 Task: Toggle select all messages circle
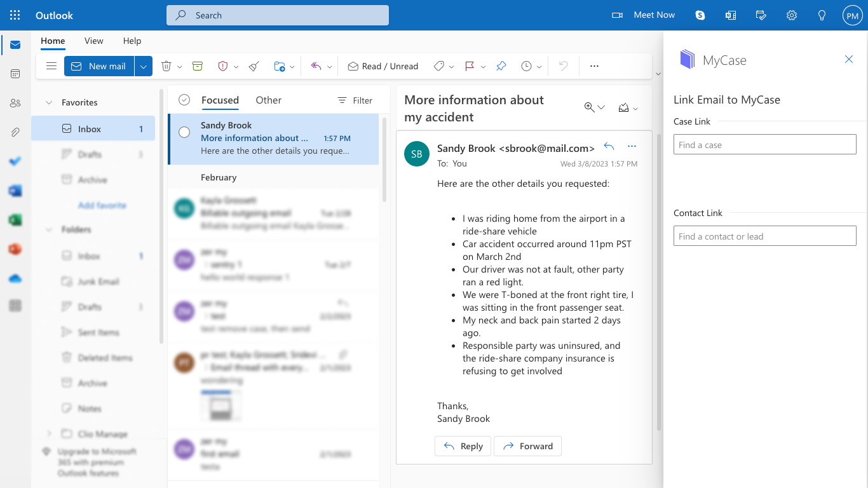[x=184, y=100]
